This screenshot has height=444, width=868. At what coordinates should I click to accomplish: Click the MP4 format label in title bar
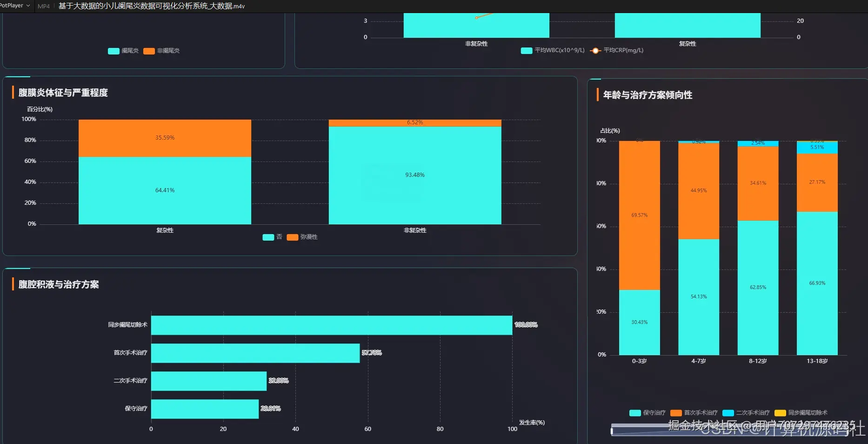(x=44, y=6)
